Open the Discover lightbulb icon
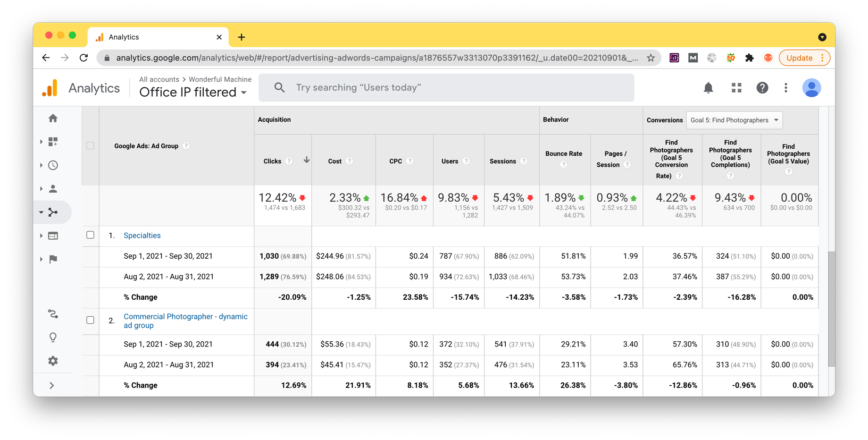 (x=53, y=337)
